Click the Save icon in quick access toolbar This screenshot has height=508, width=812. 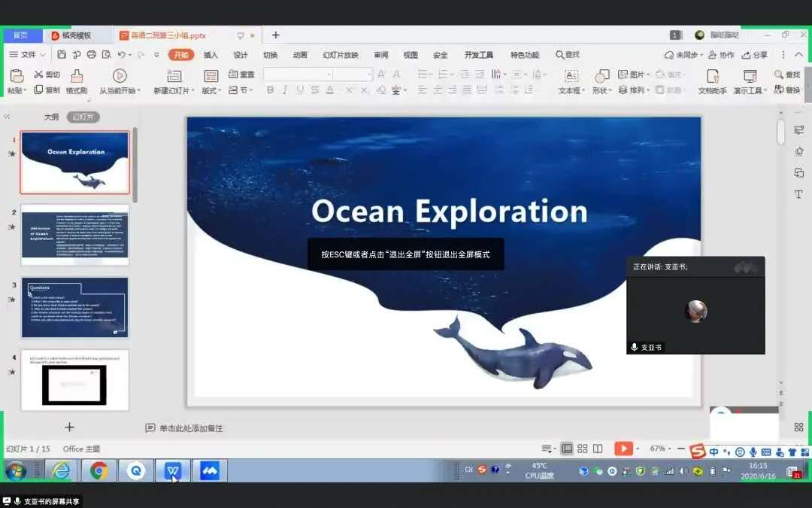62,55
